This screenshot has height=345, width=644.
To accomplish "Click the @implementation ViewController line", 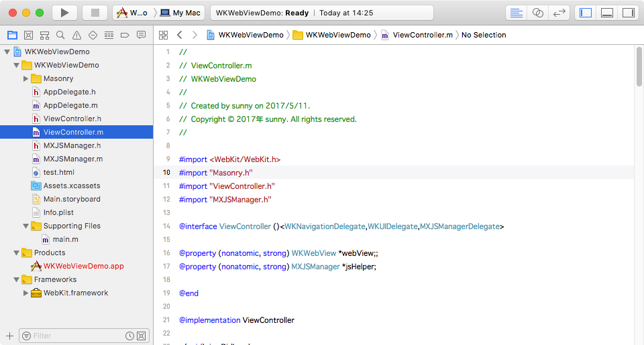I will coord(237,320).
